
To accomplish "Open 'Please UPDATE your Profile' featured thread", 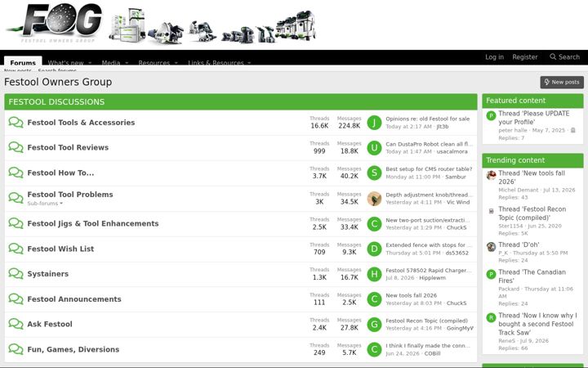I will tap(533, 118).
